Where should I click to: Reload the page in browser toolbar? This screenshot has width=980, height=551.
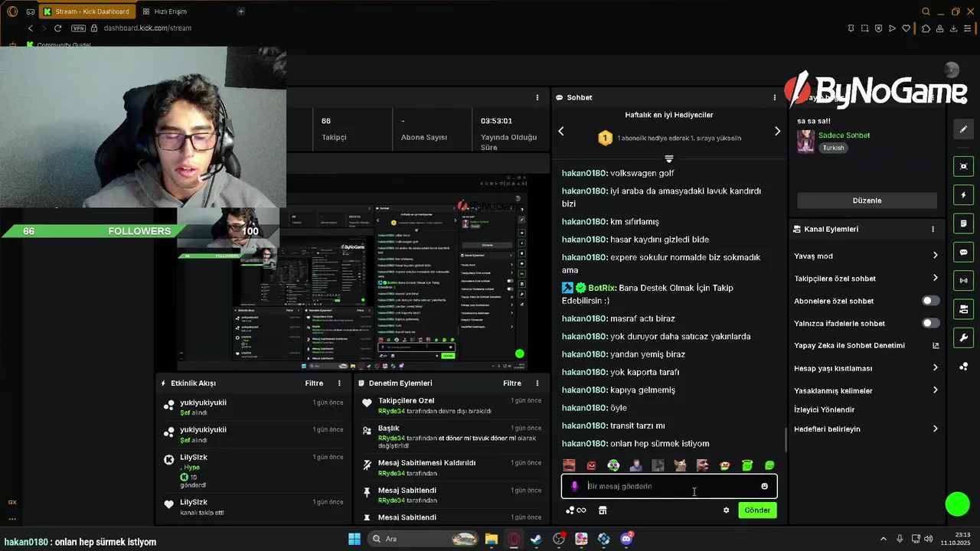point(57,28)
